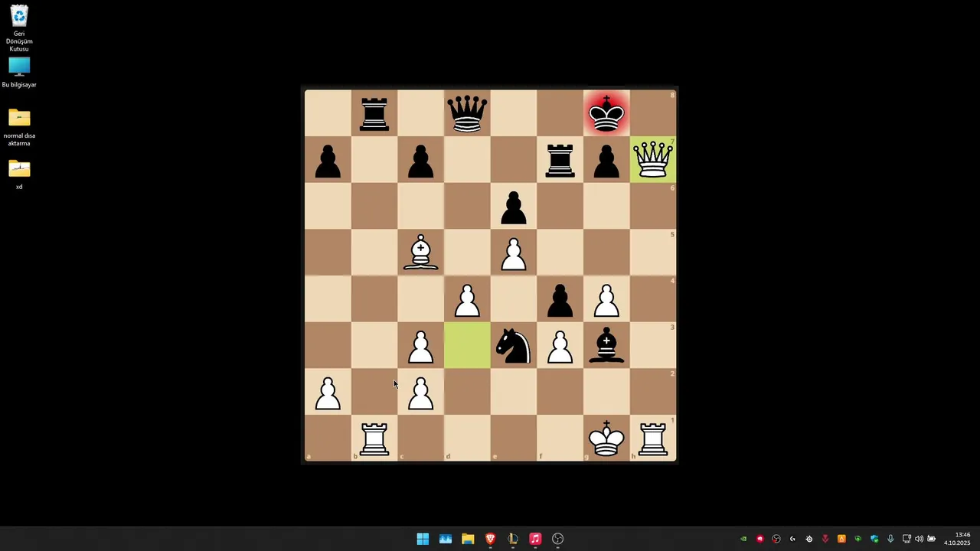Viewport: 980px width, 551px height.
Task: Open the network tray icon
Action: tap(906, 539)
